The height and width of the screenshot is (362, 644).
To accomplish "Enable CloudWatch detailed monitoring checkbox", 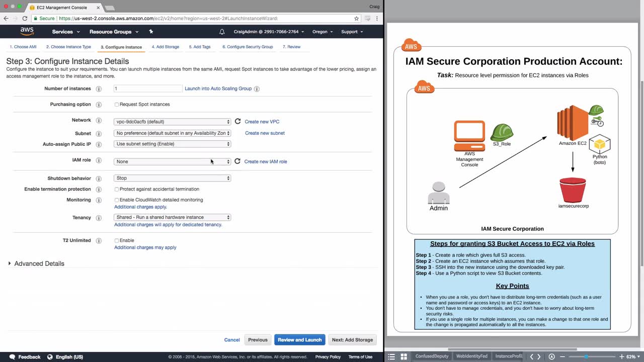I will coord(117,200).
